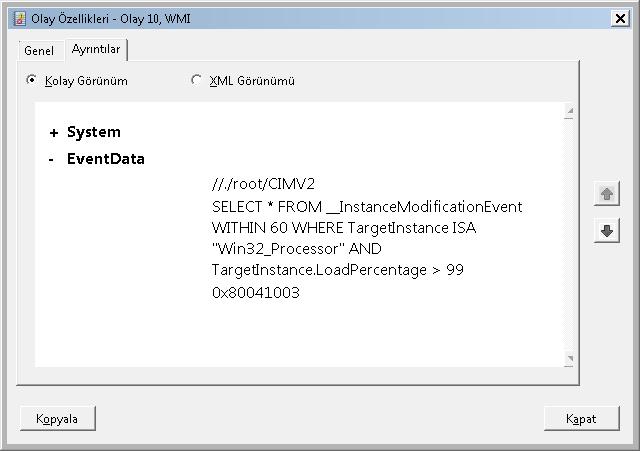640x451 pixels.
Task: Expand the System node
Action: (x=53, y=133)
